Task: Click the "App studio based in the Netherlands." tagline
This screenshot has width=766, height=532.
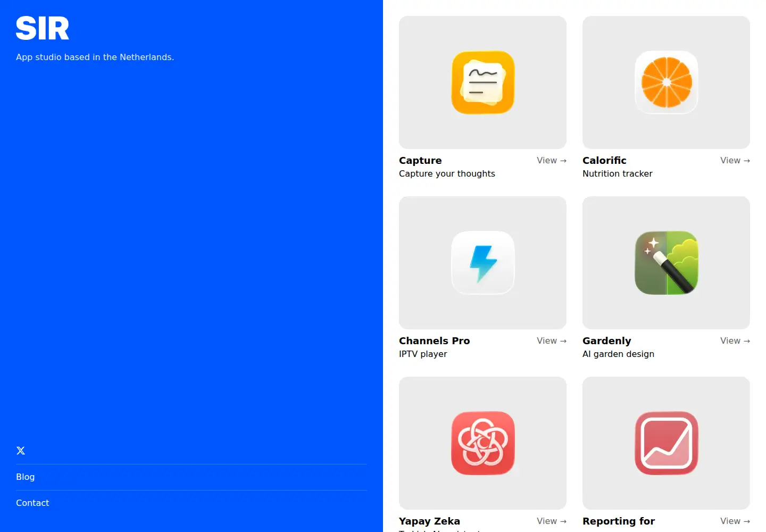Action: coord(95,57)
